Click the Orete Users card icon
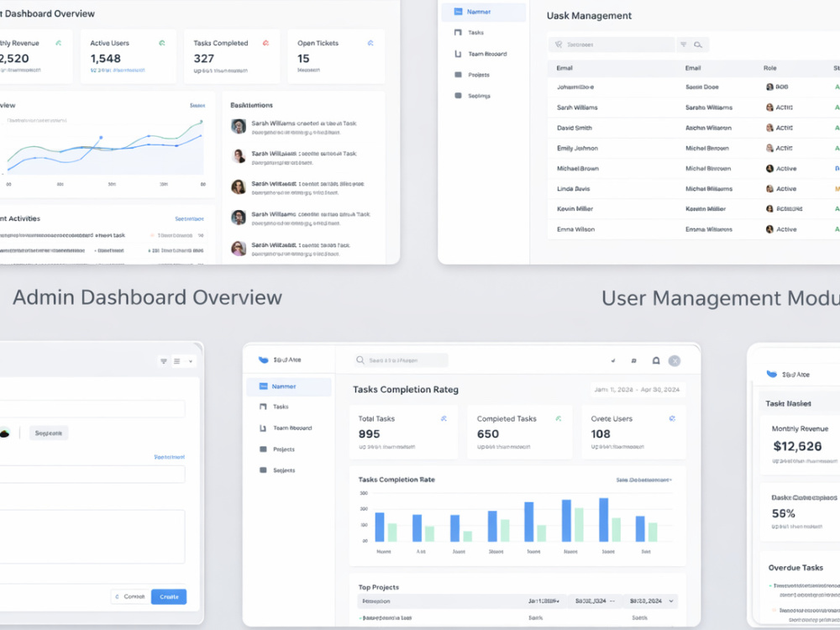 pyautogui.click(x=672, y=418)
